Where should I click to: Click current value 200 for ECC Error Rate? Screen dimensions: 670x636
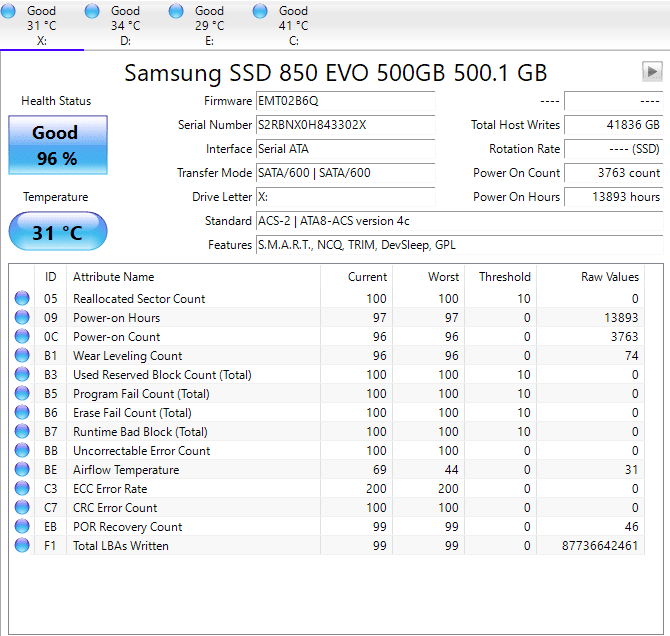coord(376,489)
